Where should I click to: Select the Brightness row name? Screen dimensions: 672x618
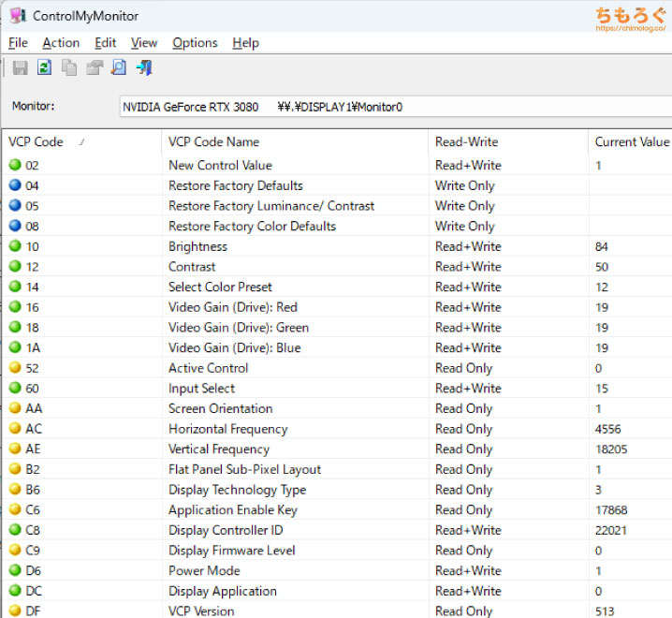pos(197,246)
